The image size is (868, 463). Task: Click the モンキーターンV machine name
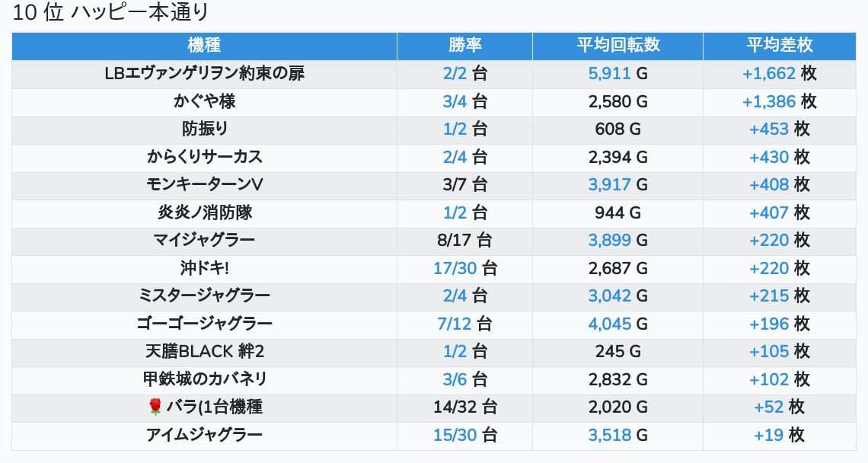205,184
